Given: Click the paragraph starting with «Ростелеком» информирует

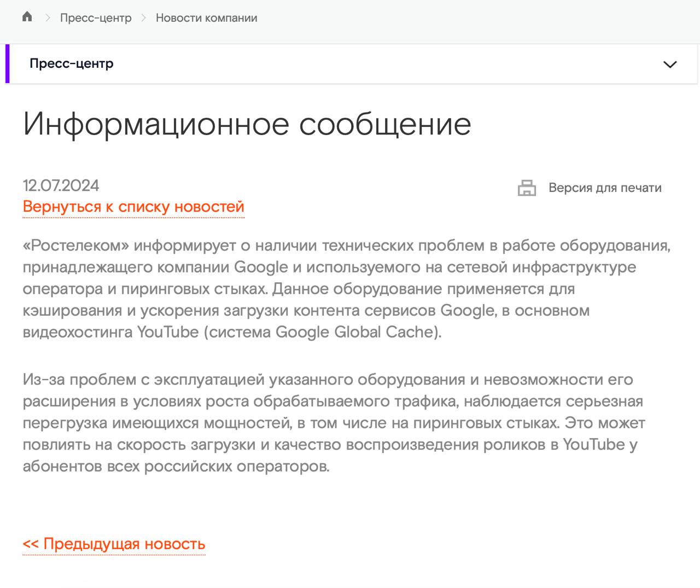Looking at the screenshot, I should tap(347, 289).
